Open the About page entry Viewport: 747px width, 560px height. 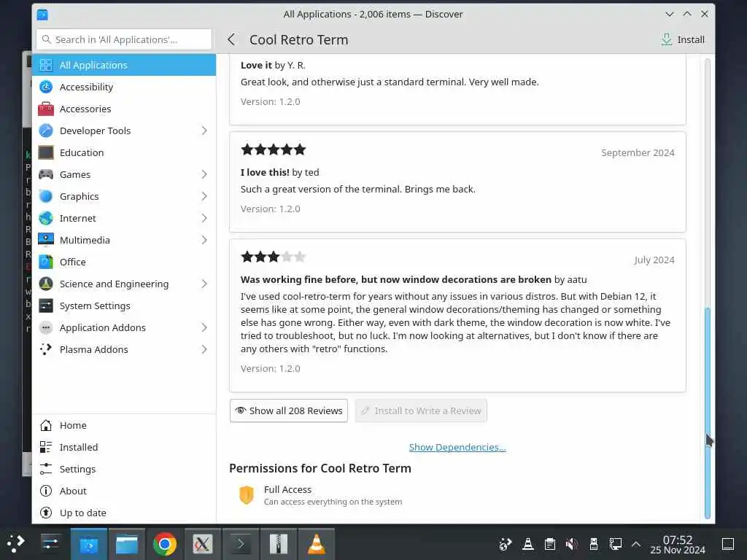click(x=124, y=491)
